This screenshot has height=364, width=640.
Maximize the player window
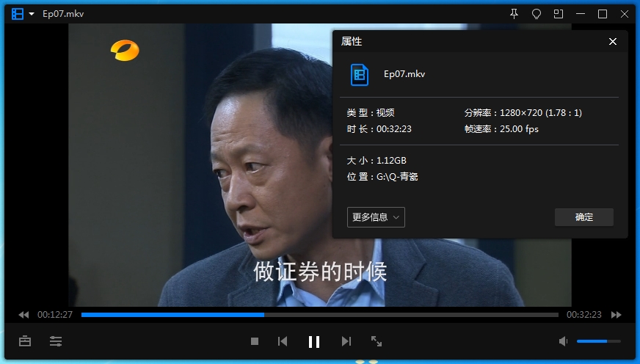603,14
